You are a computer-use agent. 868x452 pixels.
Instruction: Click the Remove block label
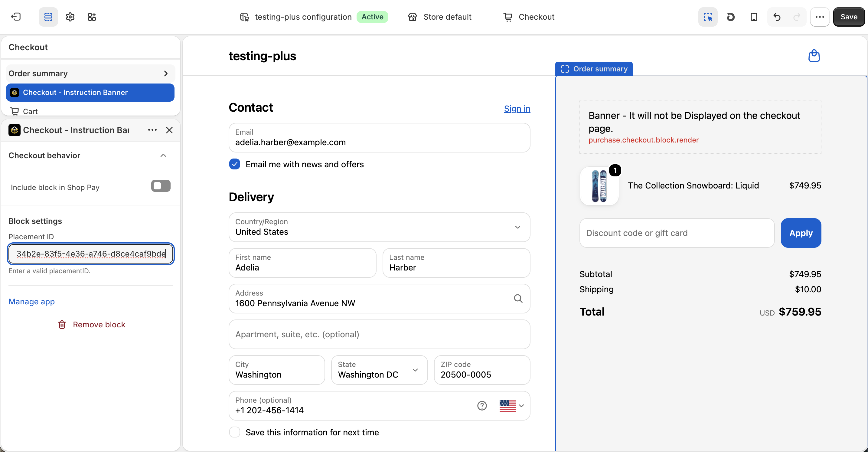point(99,325)
